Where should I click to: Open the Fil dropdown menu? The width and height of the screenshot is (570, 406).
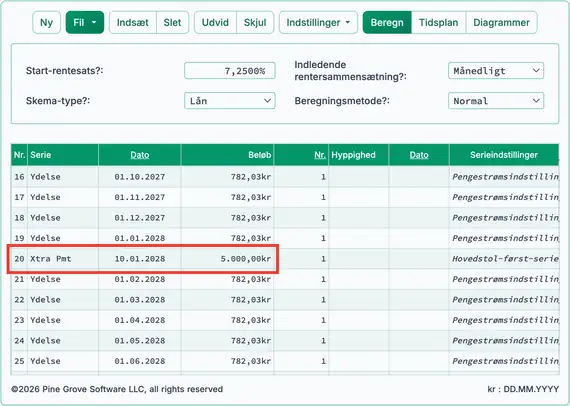click(85, 23)
